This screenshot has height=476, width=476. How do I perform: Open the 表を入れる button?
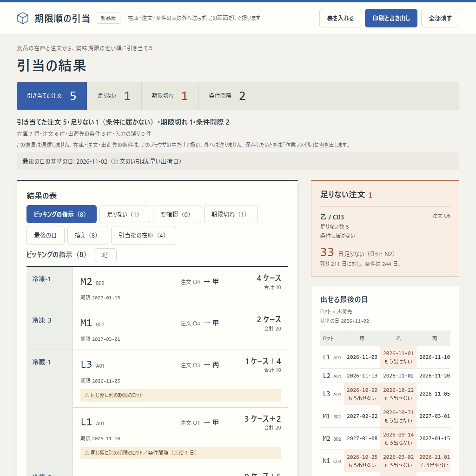340,18
